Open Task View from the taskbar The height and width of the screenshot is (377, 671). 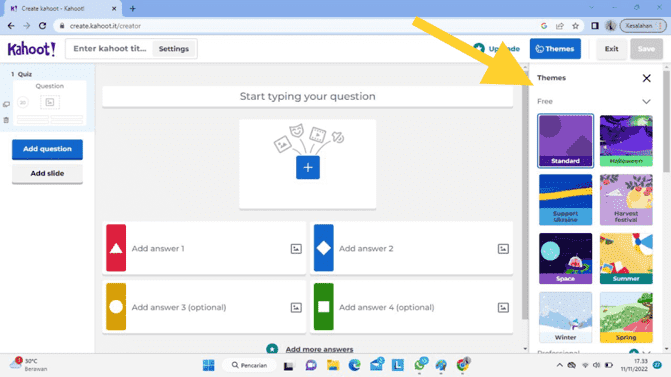(x=288, y=365)
